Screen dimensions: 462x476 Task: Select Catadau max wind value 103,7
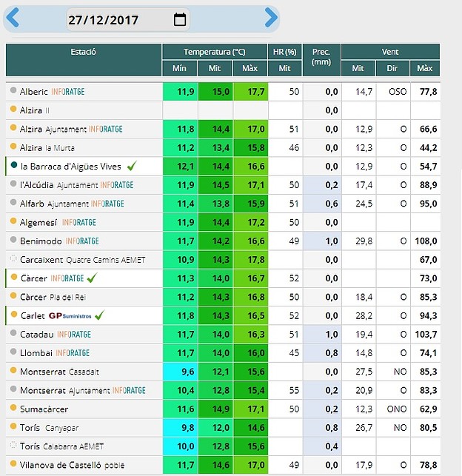(x=426, y=335)
